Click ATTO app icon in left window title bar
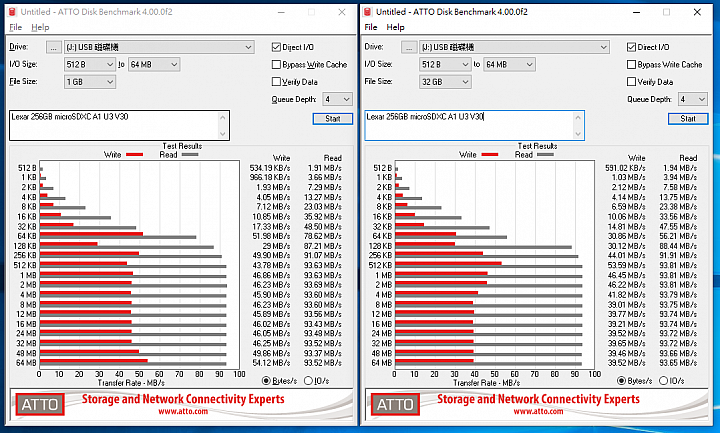This screenshot has height=433, width=720. (x=12, y=12)
